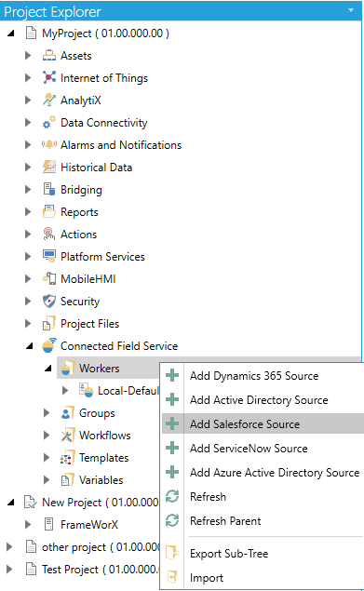Click the Connected Field Service icon
This screenshot has width=364, height=591.
click(x=49, y=345)
